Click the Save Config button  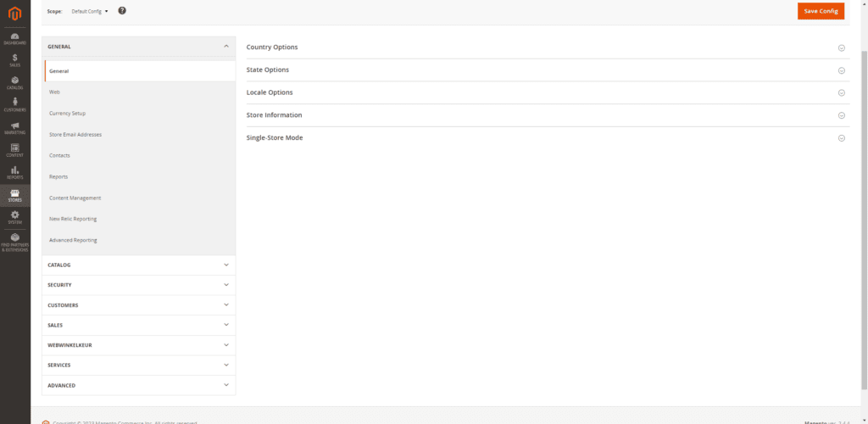821,11
